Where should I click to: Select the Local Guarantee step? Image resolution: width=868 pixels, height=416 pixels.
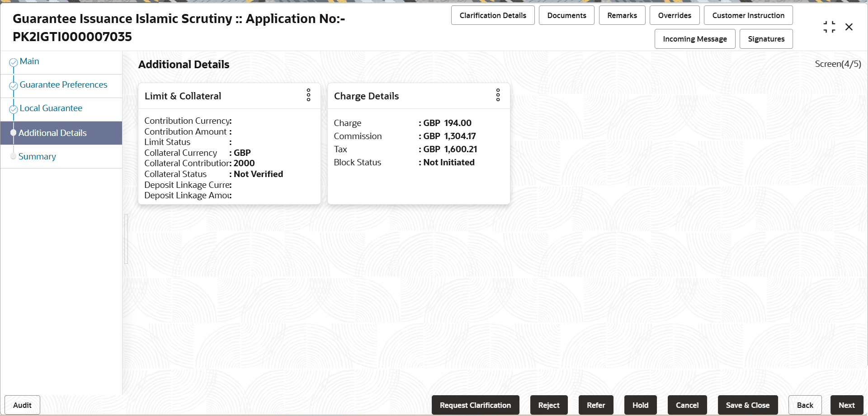[x=51, y=108]
